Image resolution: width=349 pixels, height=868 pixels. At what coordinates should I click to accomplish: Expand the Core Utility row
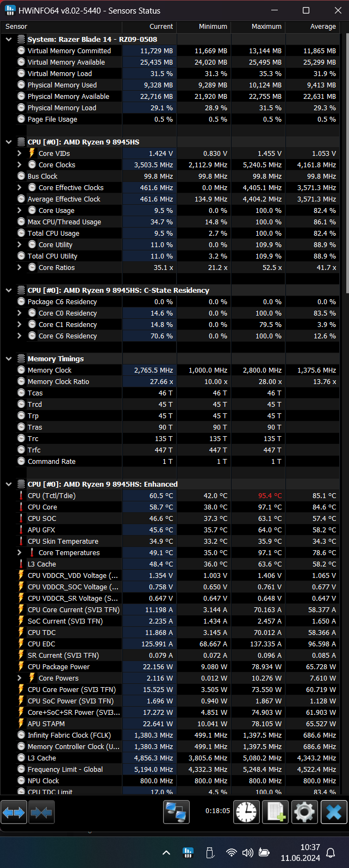pyautogui.click(x=20, y=244)
